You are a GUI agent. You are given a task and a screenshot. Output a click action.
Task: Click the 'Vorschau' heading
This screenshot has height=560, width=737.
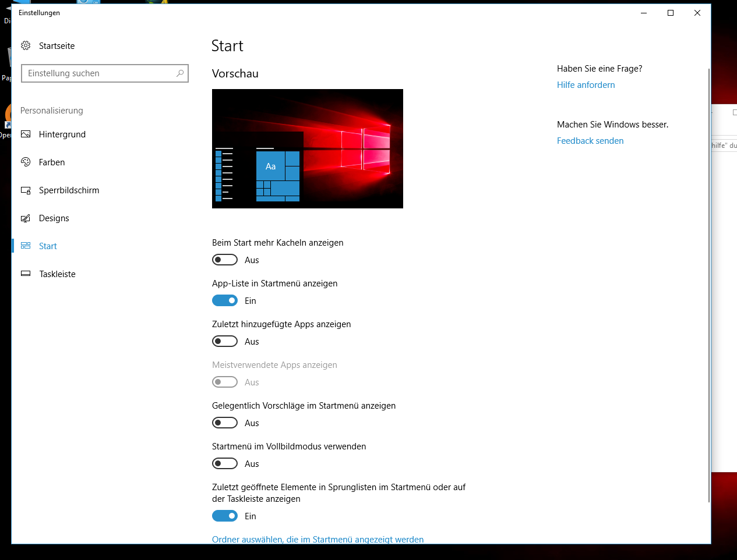[x=235, y=73]
